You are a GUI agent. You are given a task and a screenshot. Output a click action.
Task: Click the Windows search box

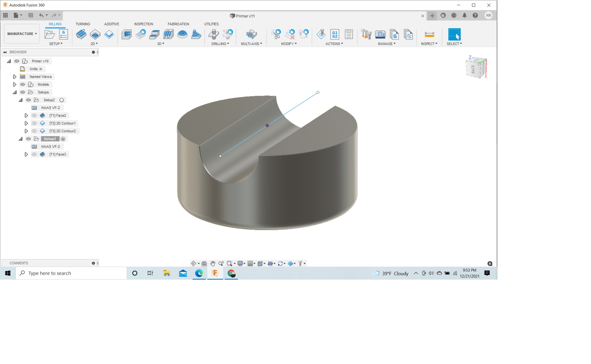click(x=71, y=273)
